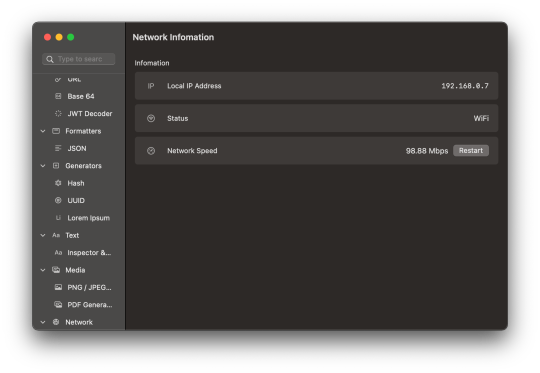Screen dimensions: 540x373
Task: Click the 192.168.0.7 IP address value
Action: point(465,86)
